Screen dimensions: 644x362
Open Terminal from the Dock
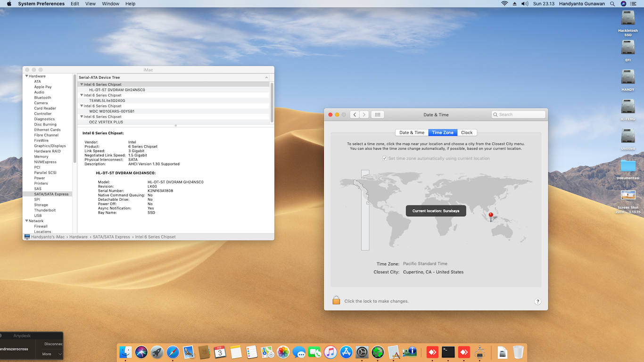pos(448,352)
